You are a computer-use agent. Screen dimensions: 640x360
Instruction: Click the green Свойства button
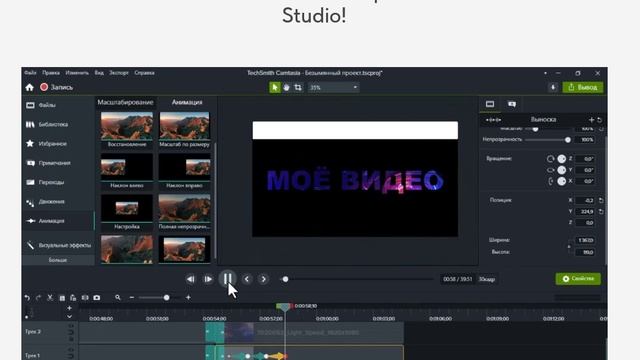578,279
